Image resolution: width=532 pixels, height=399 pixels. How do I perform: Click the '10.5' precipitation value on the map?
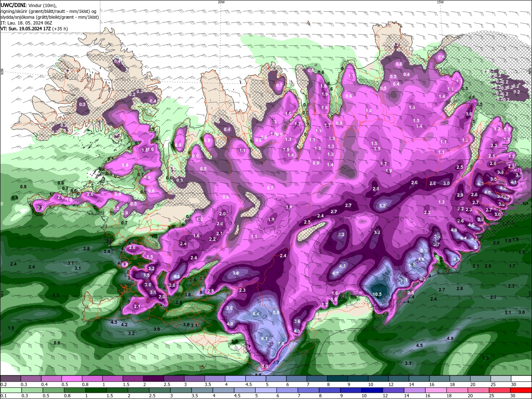pos(377,294)
